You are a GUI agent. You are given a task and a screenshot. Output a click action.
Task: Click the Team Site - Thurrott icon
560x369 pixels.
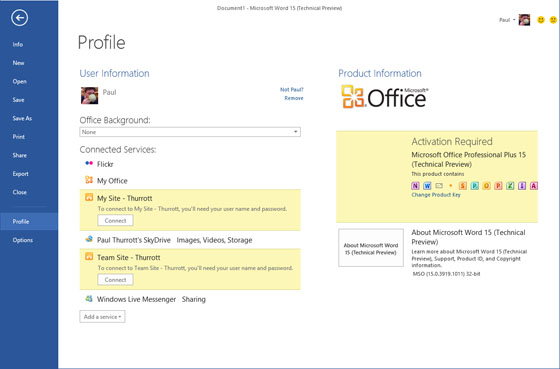coord(89,256)
